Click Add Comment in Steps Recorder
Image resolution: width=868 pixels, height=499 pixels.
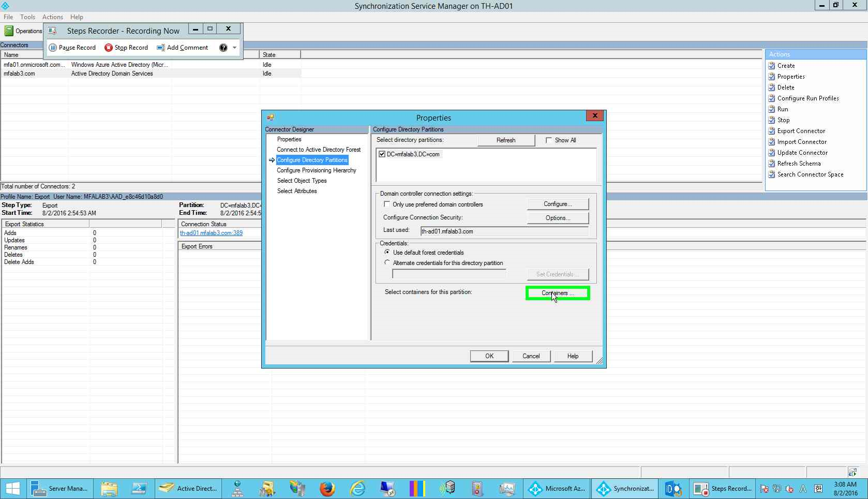183,48
